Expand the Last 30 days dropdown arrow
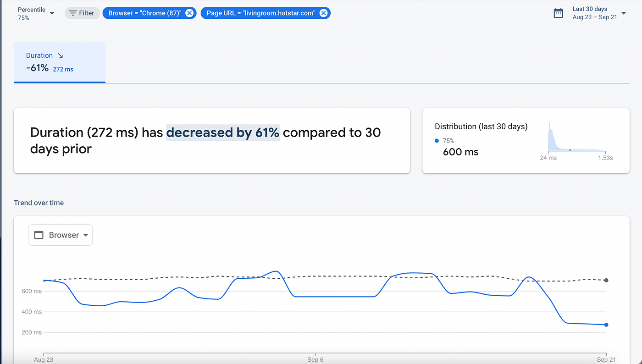Screen dimensions: 642x364 [623, 13]
